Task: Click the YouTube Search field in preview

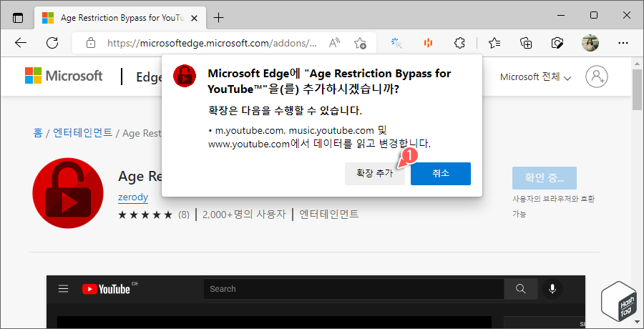Action: click(353, 289)
